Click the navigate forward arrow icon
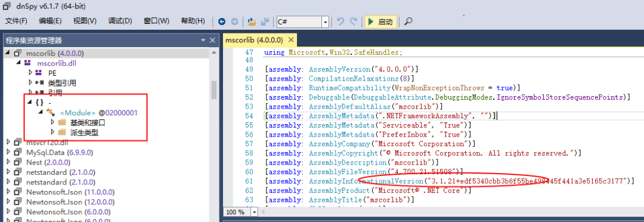Image resolution: width=644 pixels, height=222 pixels. 234,22
